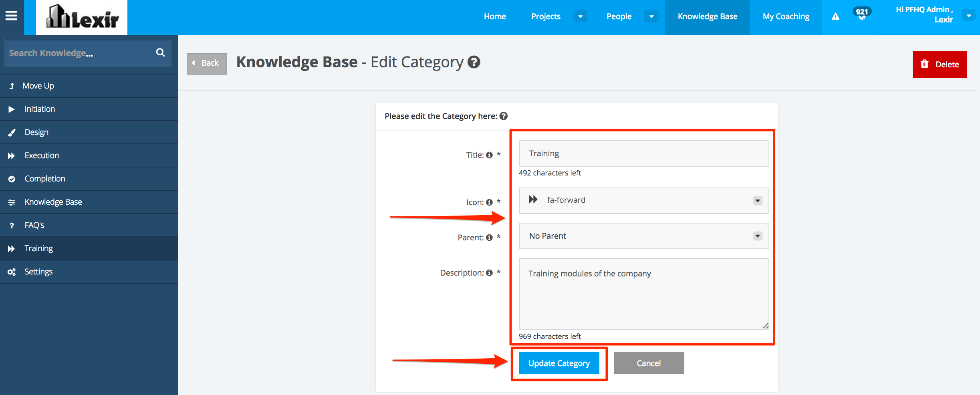Click the Title input field
The height and width of the screenshot is (395, 980).
pos(644,153)
